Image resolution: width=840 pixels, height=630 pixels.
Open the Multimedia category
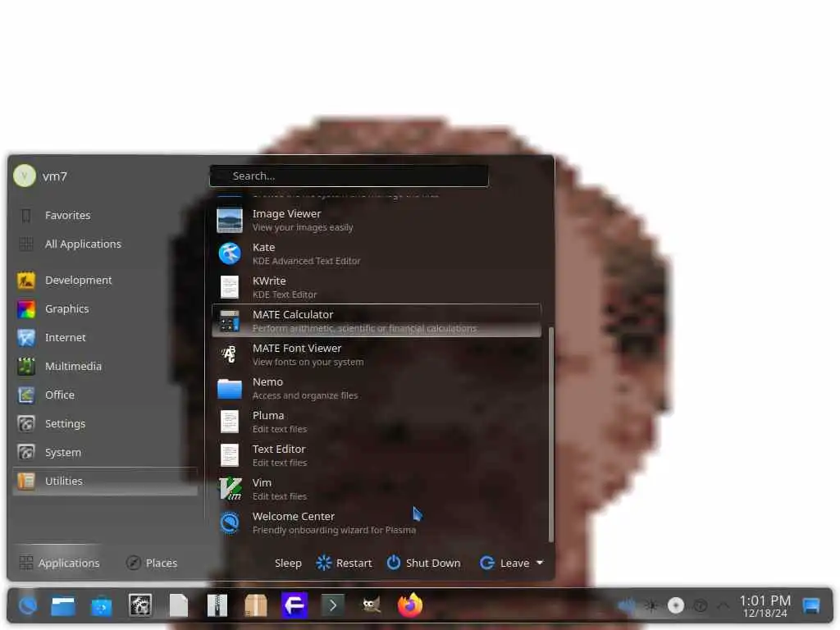coord(106,367)
